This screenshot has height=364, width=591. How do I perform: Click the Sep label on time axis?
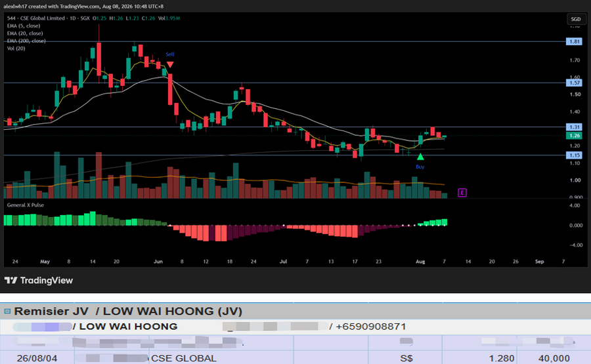(x=539, y=262)
